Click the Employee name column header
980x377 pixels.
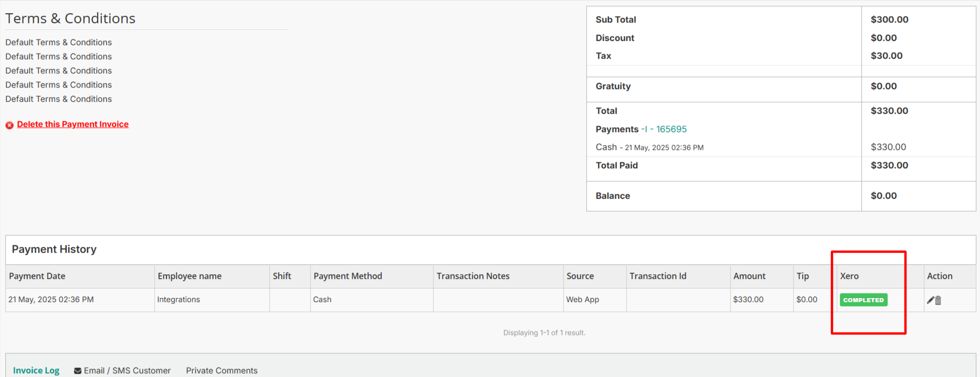(189, 276)
